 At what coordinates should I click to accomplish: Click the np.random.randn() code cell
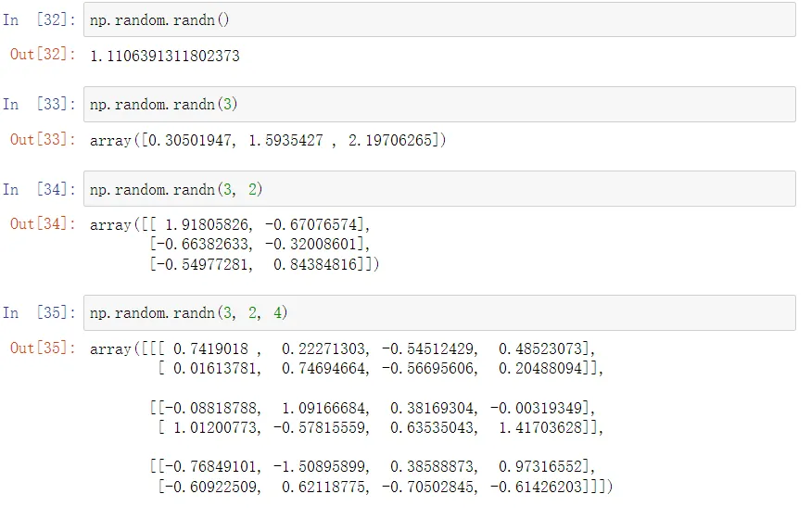(438, 19)
